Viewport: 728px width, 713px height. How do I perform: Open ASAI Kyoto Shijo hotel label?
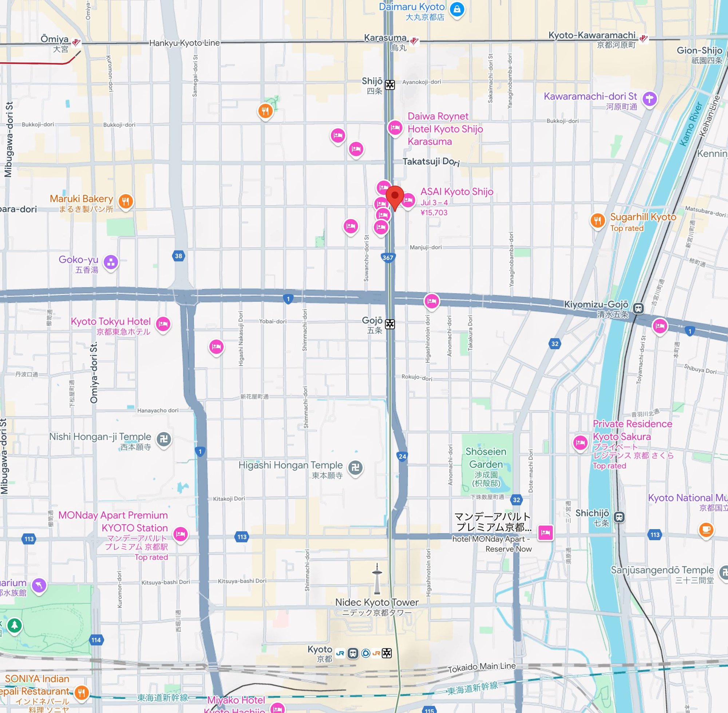pyautogui.click(x=456, y=192)
